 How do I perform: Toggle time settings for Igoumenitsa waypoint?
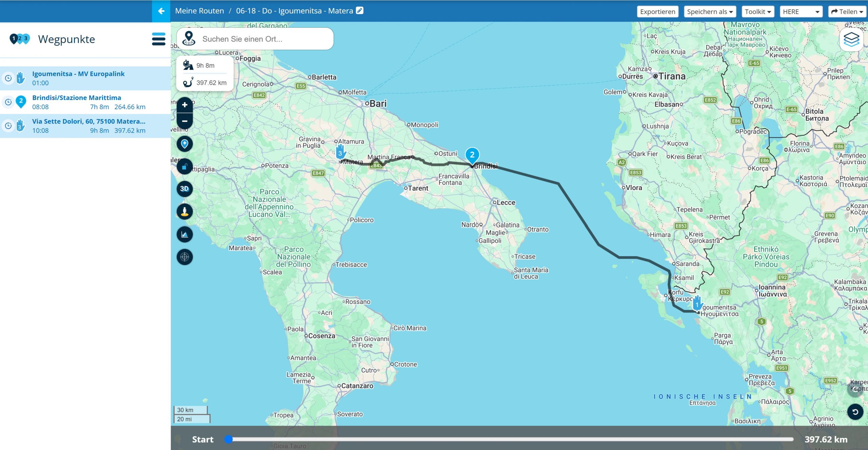click(x=8, y=78)
